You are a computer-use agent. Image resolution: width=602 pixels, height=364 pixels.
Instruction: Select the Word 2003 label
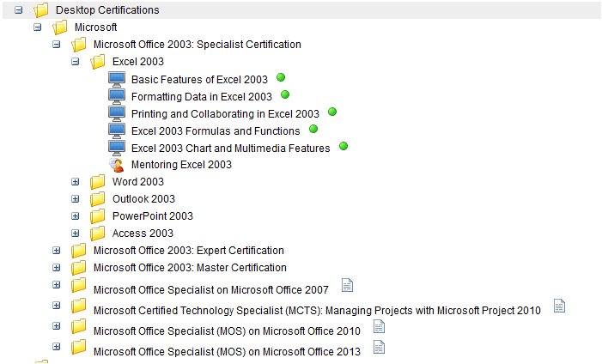click(x=138, y=182)
